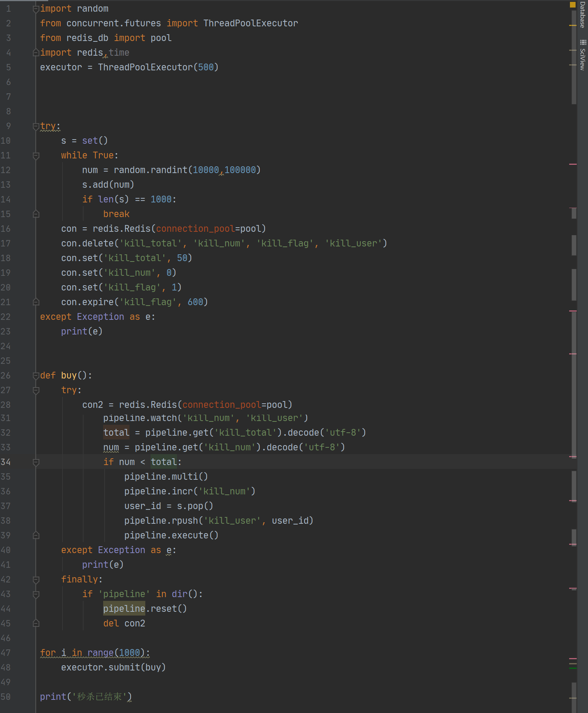Image resolution: width=588 pixels, height=713 pixels.
Task: Click 'redis_db' module name on line 3
Action: (87, 38)
